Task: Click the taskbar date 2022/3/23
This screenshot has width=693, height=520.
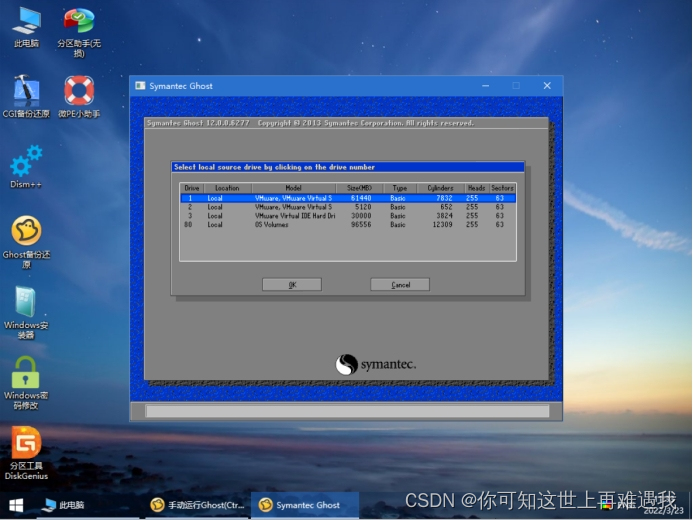Action: 663,511
